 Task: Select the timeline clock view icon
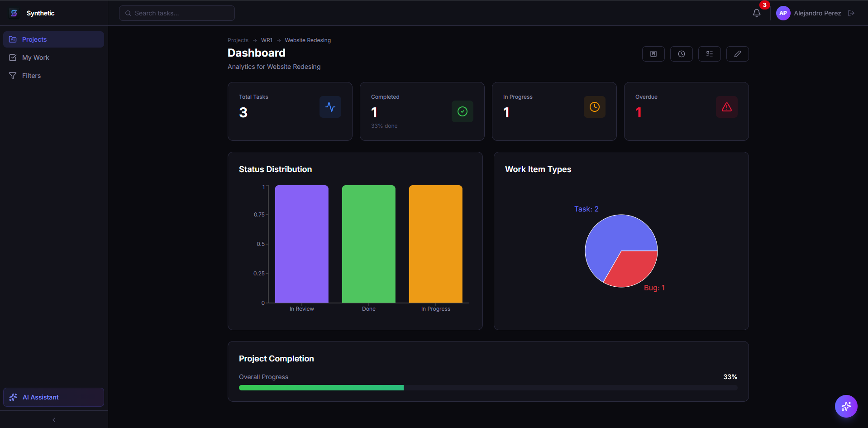pyautogui.click(x=681, y=53)
